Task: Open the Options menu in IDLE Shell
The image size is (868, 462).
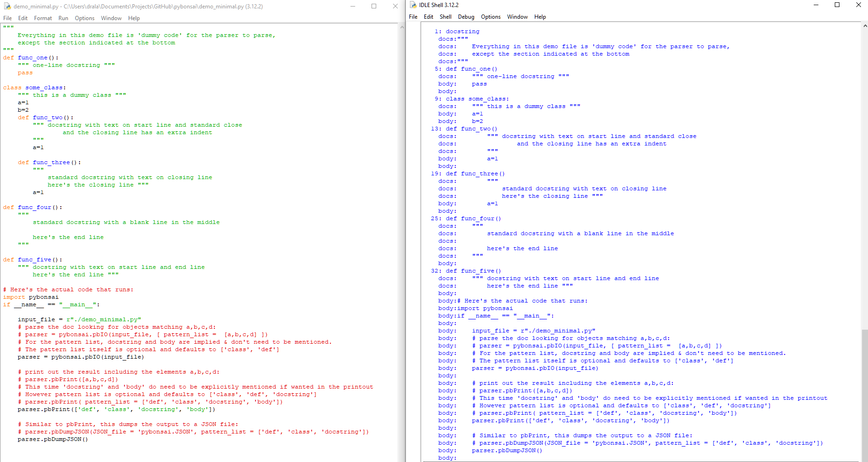Action: [491, 17]
